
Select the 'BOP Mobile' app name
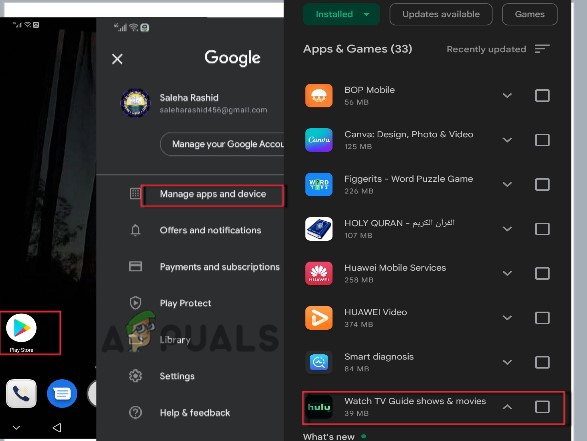click(x=369, y=90)
